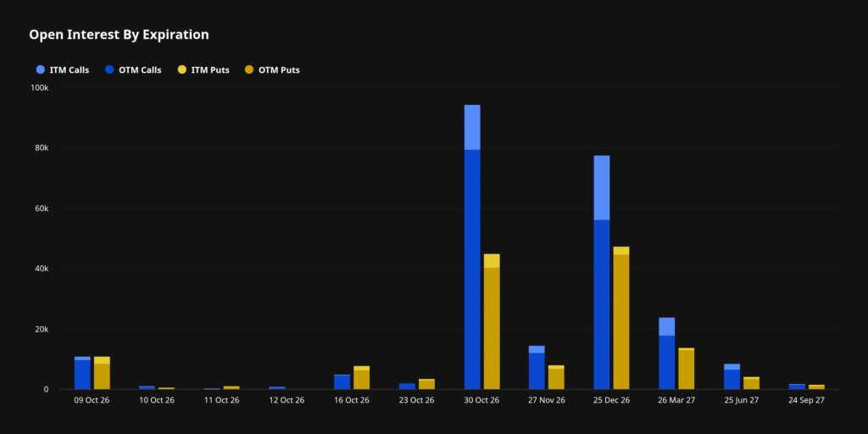Click the puts bar for 09 Oct 26
The width and height of the screenshot is (868, 434).
coord(102,373)
